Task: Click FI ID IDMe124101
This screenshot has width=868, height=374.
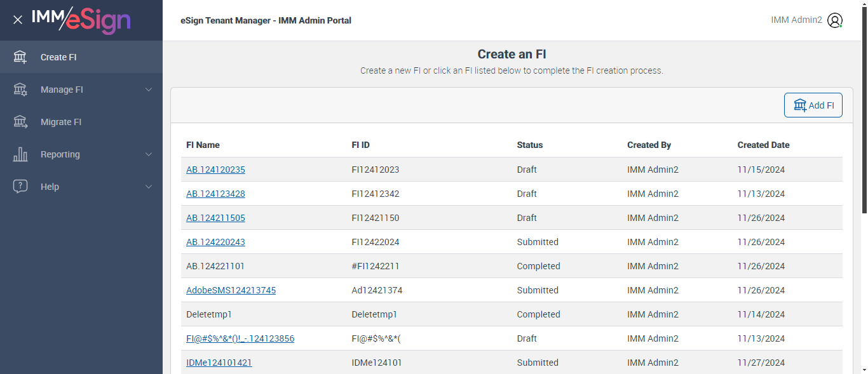Action: click(377, 363)
